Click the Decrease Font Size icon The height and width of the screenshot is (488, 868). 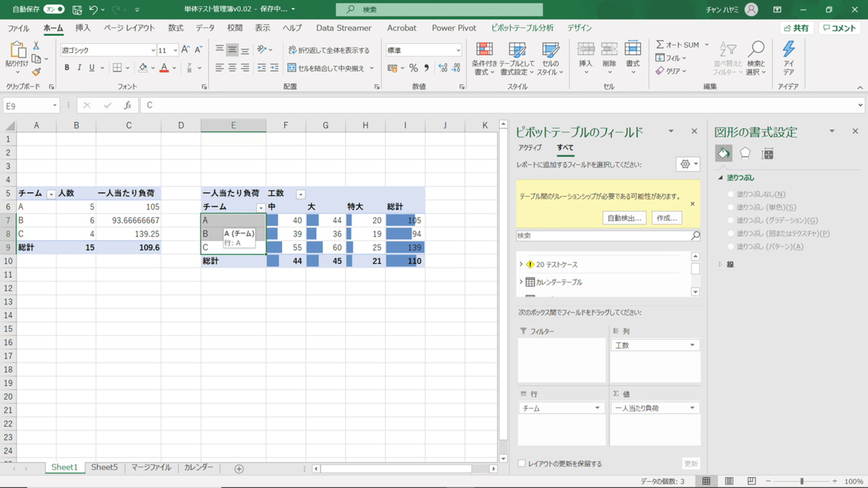[x=198, y=50]
